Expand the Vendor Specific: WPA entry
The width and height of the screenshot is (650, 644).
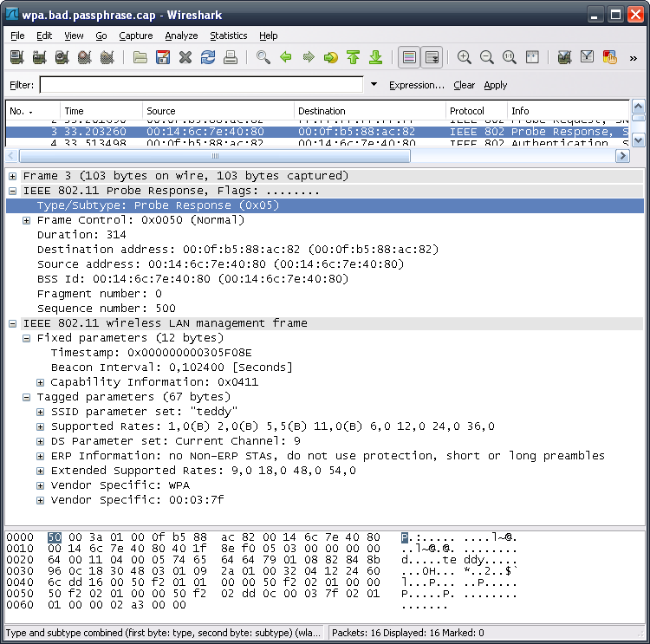coord(41,485)
